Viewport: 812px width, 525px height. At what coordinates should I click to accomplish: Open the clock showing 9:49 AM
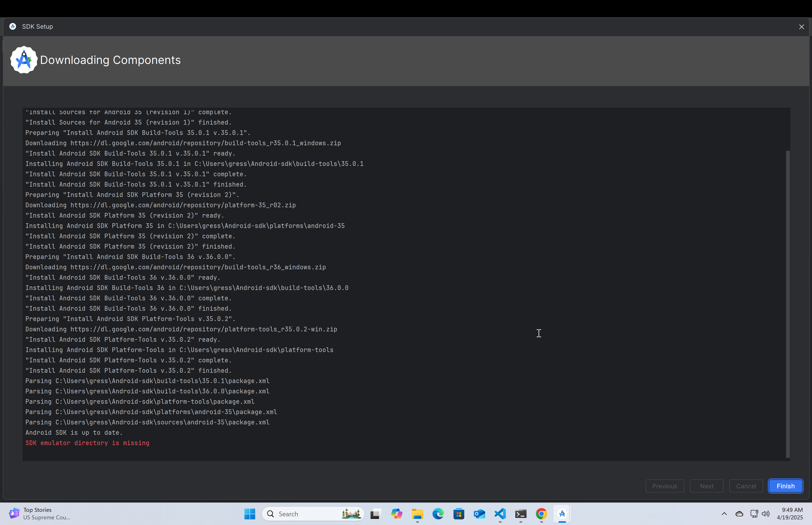(790, 513)
